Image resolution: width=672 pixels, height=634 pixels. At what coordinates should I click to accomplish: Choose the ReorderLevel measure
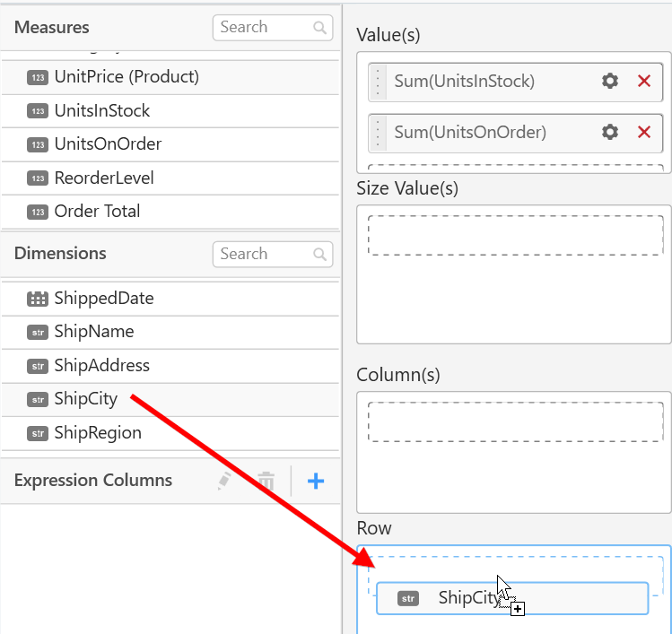(x=104, y=178)
